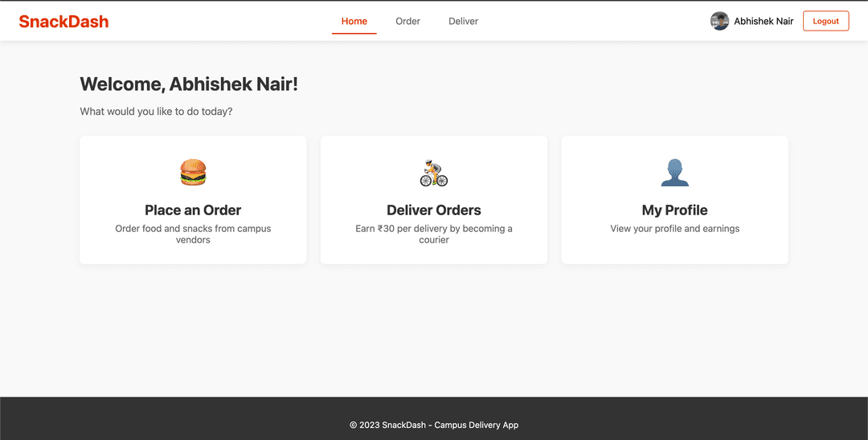Click the profile silhouette icon
Image resolution: width=868 pixels, height=440 pixels.
click(675, 173)
